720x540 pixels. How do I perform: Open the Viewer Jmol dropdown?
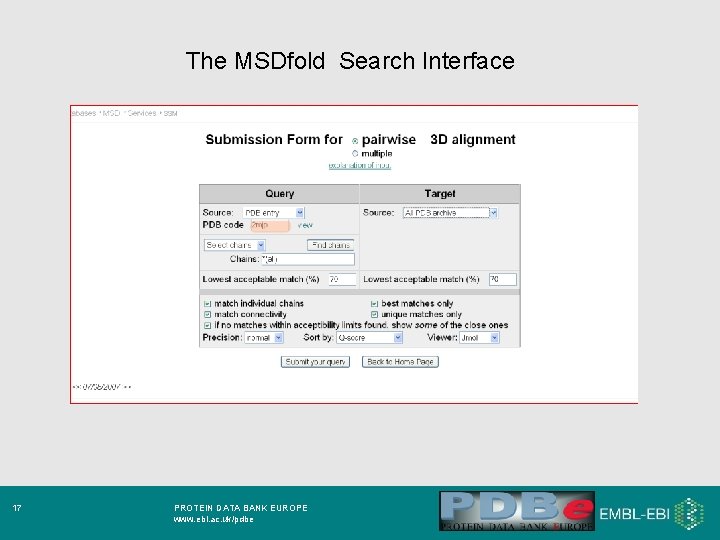(479, 338)
